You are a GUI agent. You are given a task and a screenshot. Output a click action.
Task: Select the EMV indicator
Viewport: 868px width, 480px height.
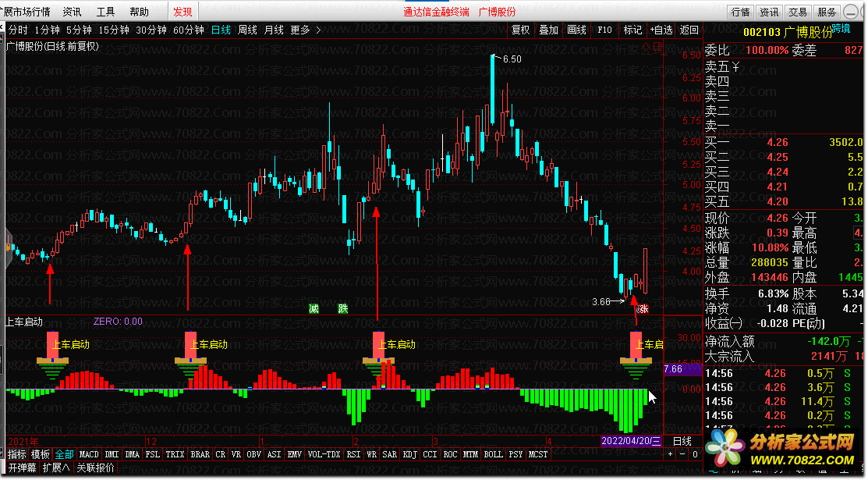click(295, 454)
